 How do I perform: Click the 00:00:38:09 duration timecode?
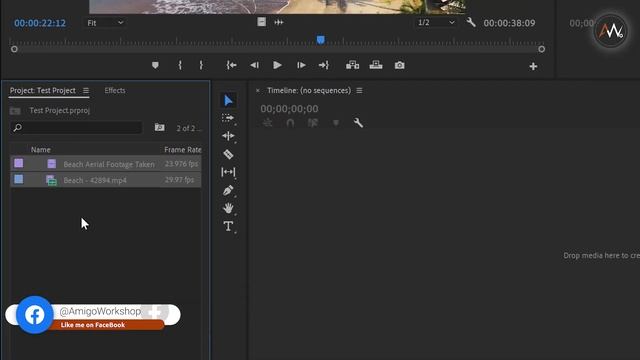pyautogui.click(x=509, y=23)
